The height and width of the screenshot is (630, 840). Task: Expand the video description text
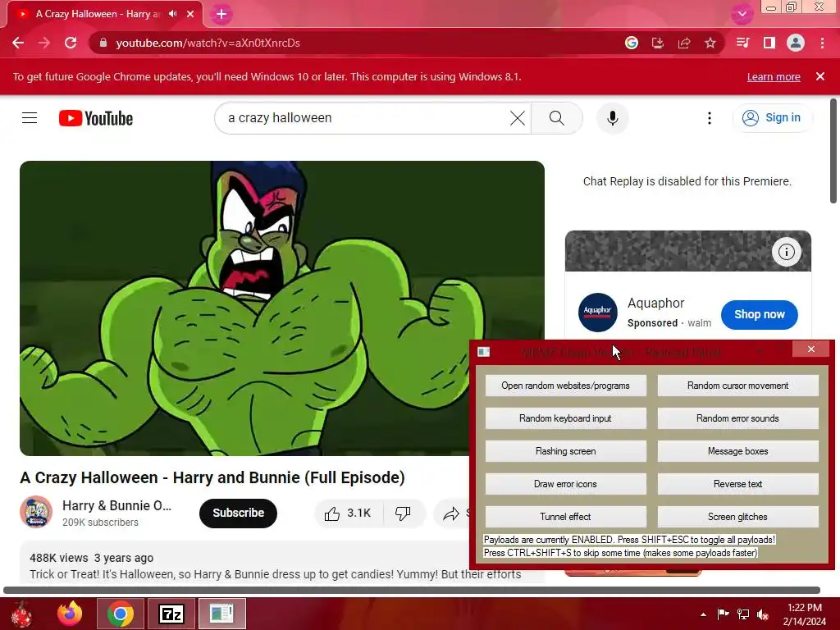click(x=276, y=574)
